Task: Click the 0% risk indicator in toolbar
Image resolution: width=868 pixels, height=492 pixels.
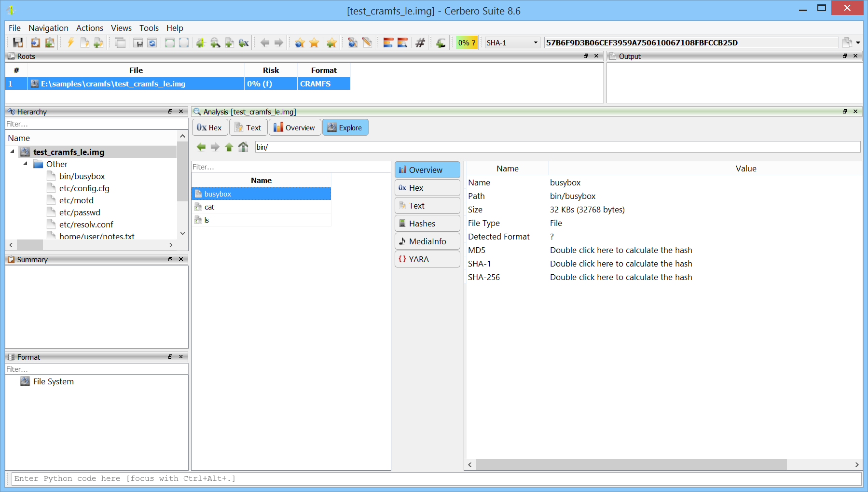Action: (467, 42)
